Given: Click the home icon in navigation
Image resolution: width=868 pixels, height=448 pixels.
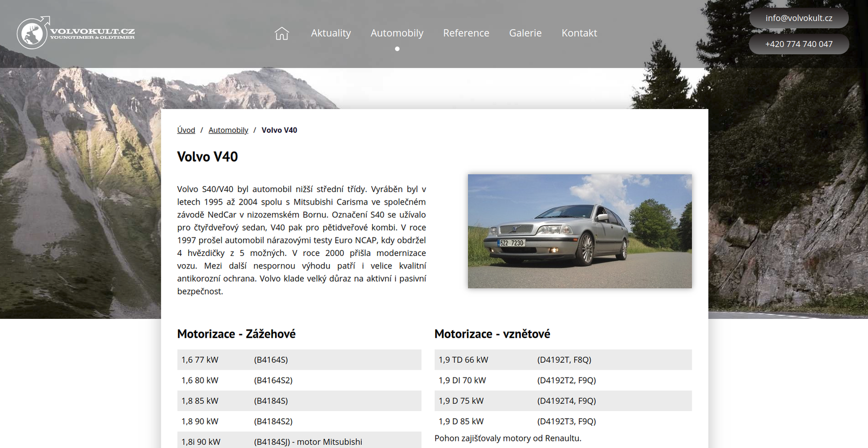Looking at the screenshot, I should pos(282,33).
